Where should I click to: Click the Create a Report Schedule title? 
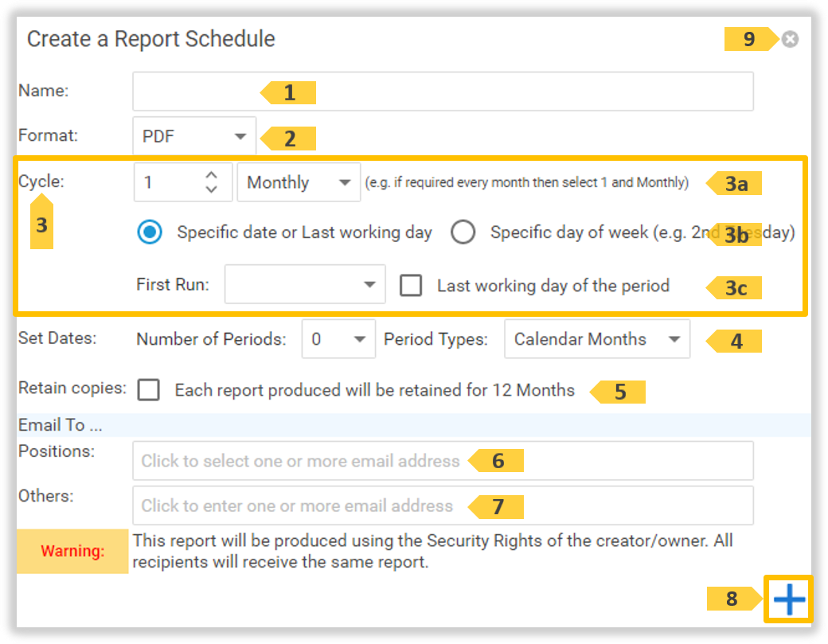click(x=150, y=38)
